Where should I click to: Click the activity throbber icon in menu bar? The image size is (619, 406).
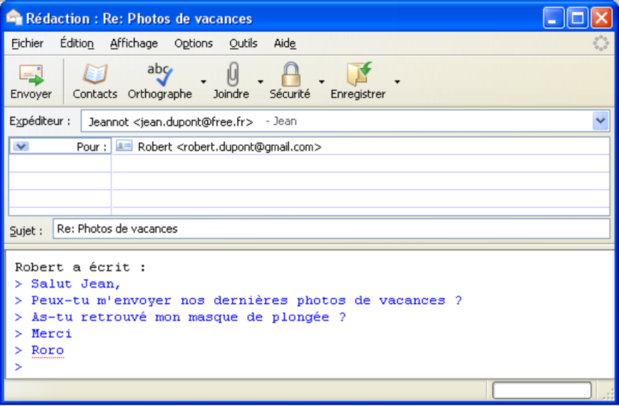pyautogui.click(x=600, y=44)
